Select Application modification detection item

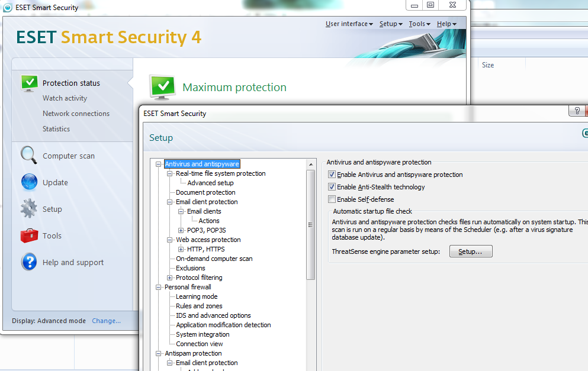223,325
